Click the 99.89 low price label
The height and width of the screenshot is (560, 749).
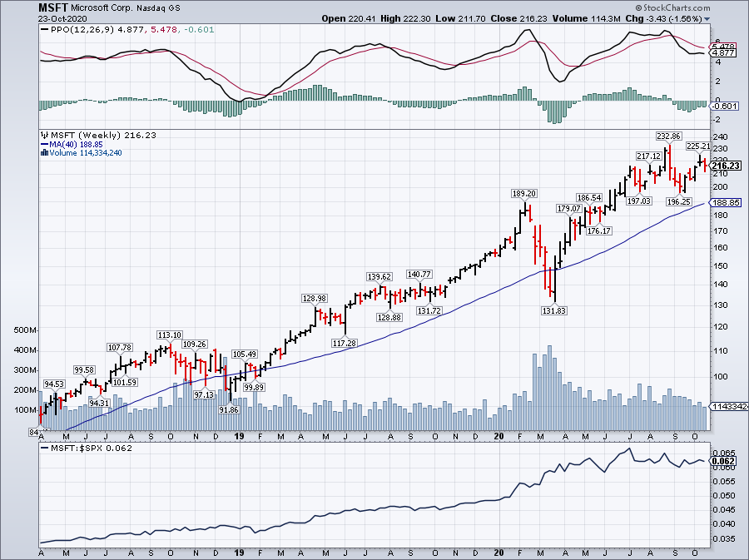pyautogui.click(x=254, y=388)
